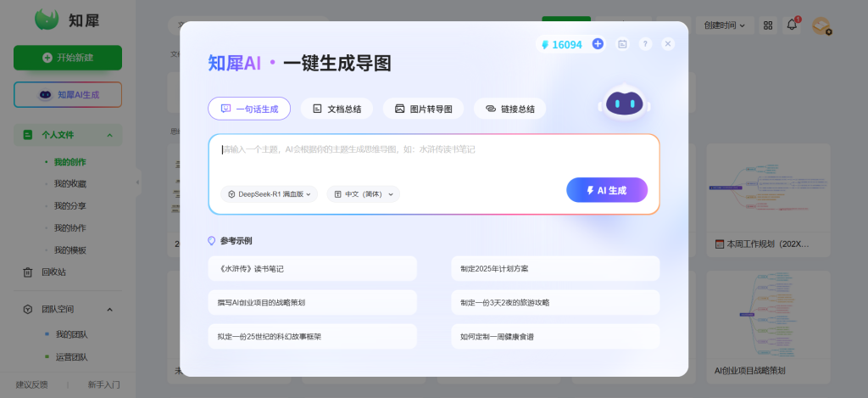
Task: Click 新手入门 link
Action: (103, 384)
